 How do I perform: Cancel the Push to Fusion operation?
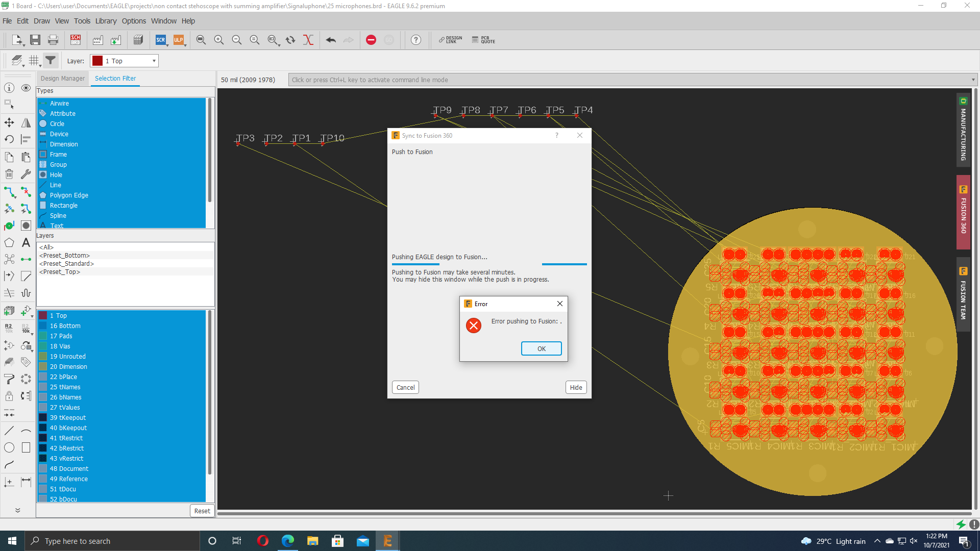405,387
